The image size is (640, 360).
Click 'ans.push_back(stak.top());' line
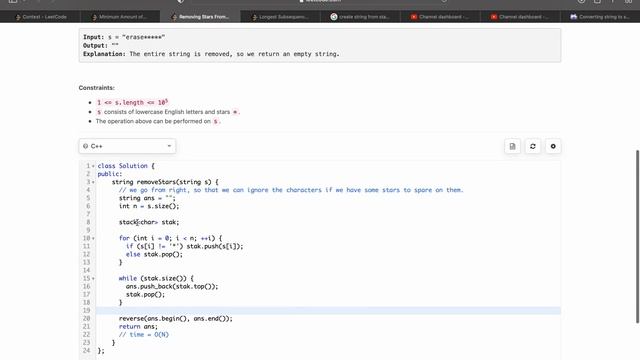172,287
